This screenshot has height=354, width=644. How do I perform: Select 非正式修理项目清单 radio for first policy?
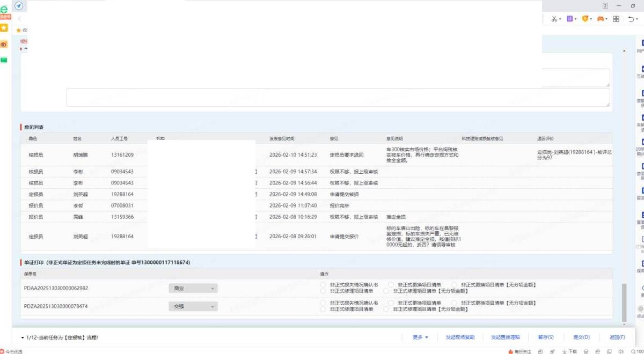pyautogui.click(x=323, y=291)
